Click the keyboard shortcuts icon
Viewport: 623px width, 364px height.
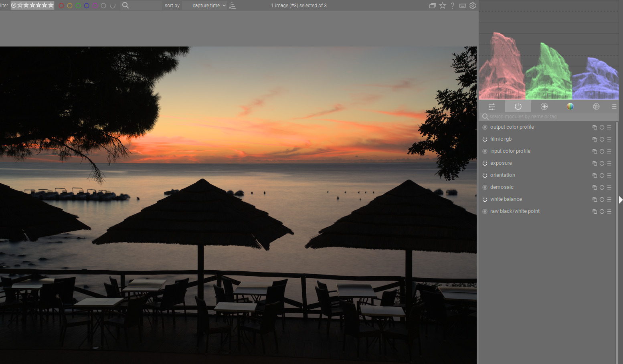click(x=462, y=6)
